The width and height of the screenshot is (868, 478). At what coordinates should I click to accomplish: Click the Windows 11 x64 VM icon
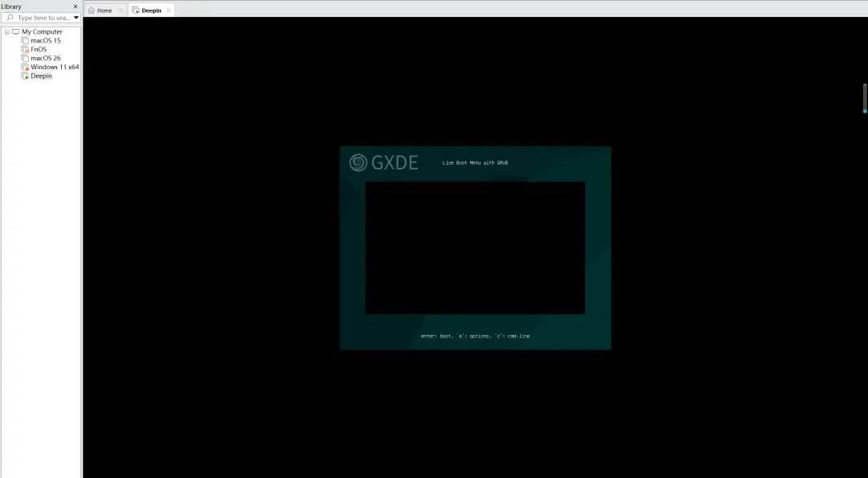pyautogui.click(x=25, y=67)
